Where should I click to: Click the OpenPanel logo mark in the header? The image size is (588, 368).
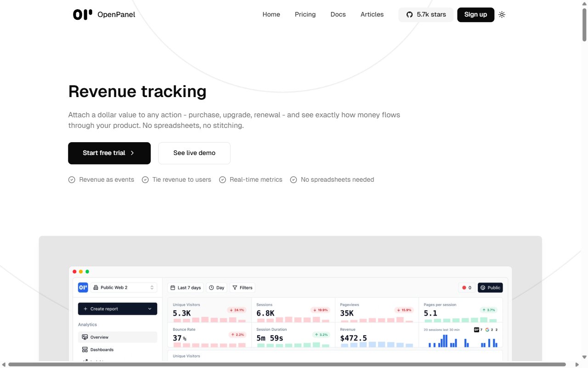[x=83, y=14]
